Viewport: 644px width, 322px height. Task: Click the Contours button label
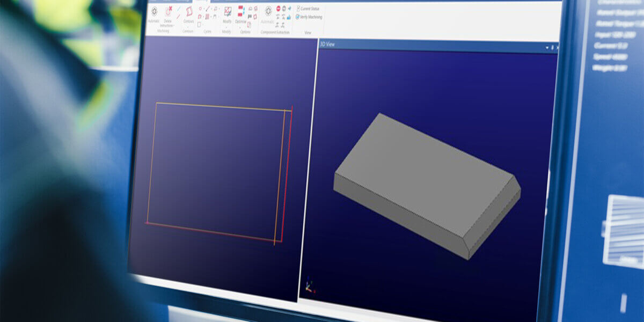tap(189, 21)
